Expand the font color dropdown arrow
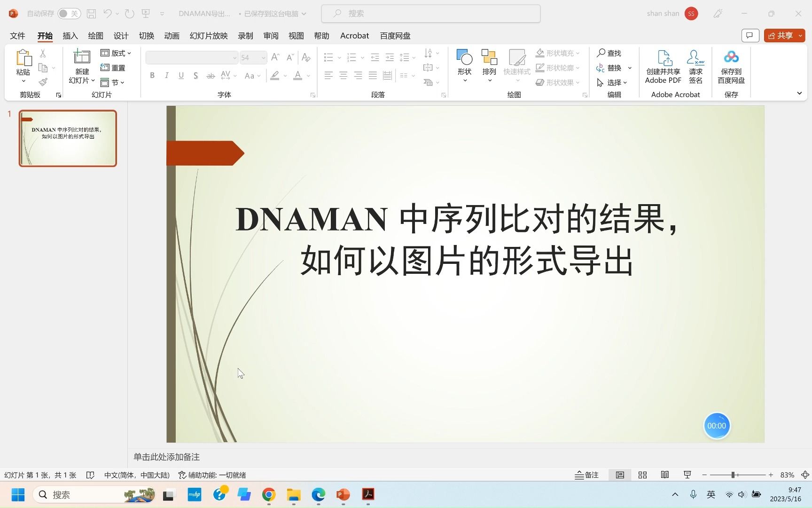The image size is (812, 508). point(308,76)
